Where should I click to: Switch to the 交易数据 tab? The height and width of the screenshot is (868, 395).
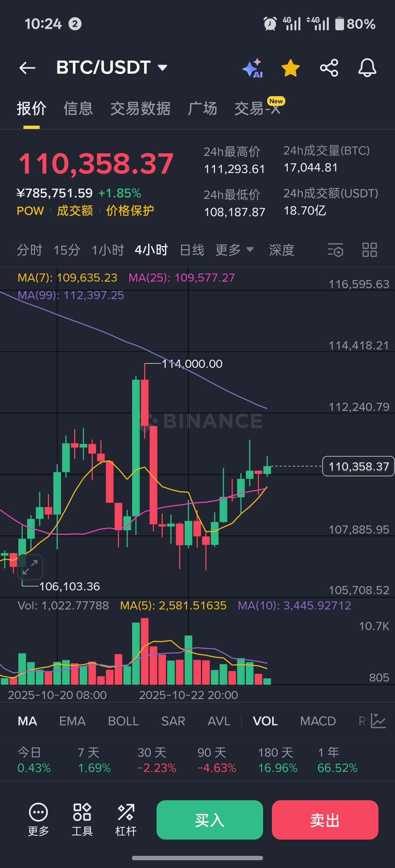(140, 109)
